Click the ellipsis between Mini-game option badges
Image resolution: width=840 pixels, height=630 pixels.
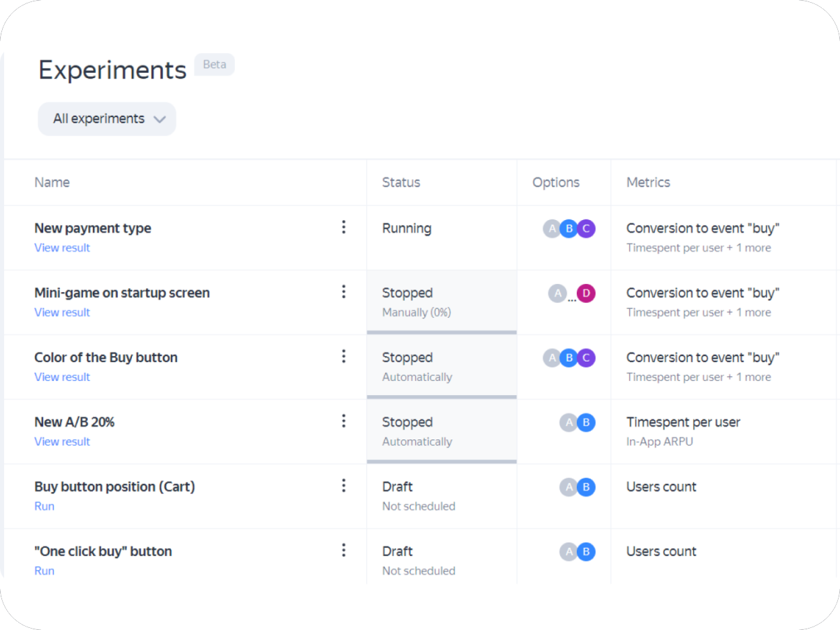(572, 299)
